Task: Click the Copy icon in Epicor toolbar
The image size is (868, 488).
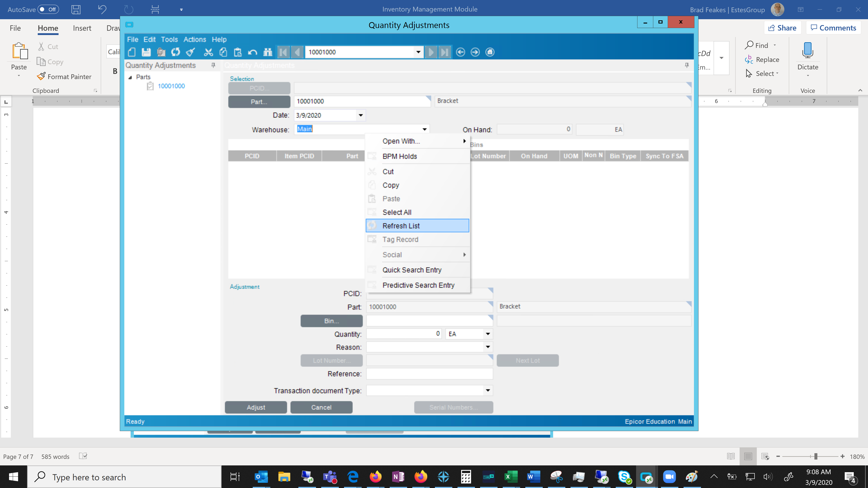Action: 223,52
